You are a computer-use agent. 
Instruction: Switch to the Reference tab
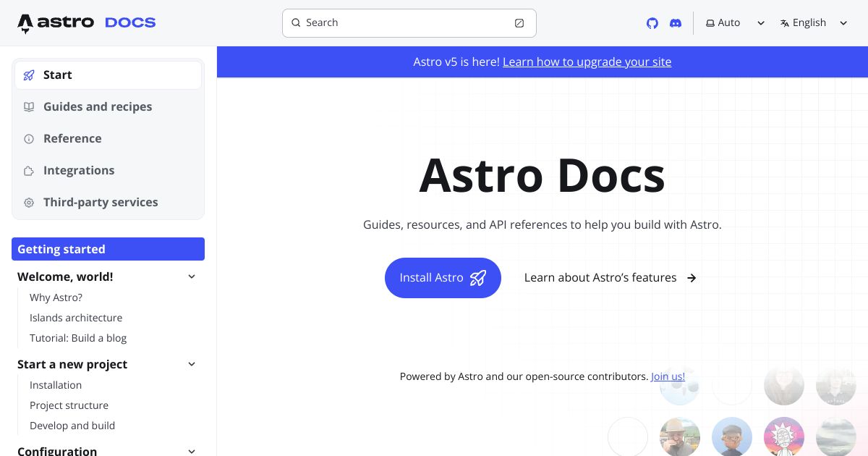click(x=108, y=139)
